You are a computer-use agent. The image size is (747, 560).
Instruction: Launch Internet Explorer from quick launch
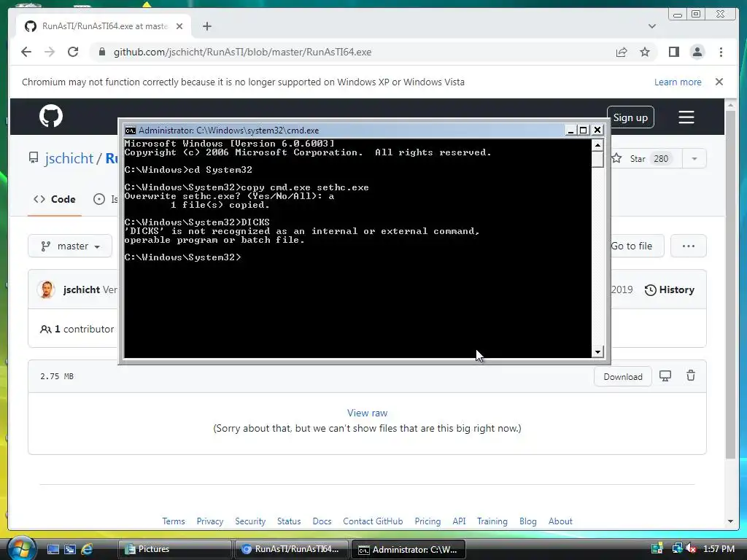click(x=87, y=549)
